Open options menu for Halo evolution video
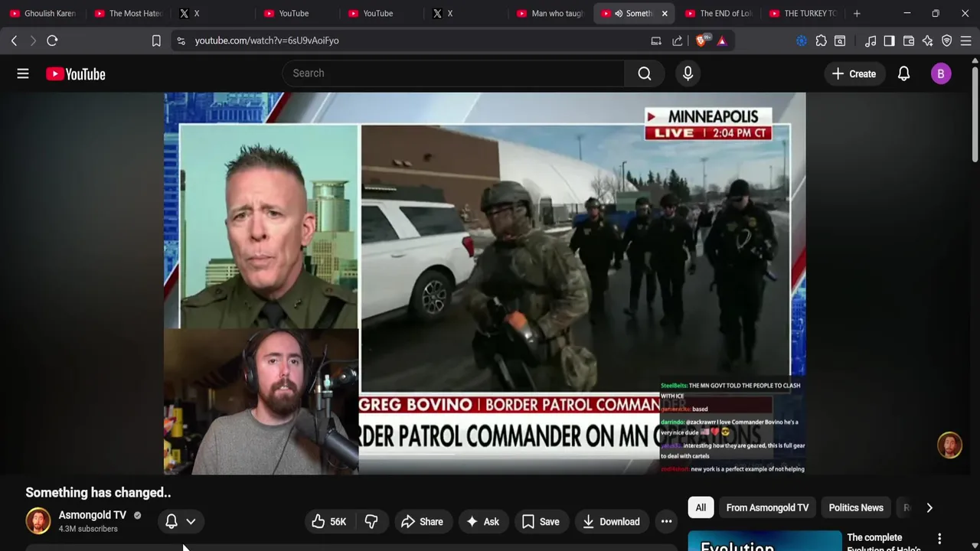The width and height of the screenshot is (980, 551). coord(939,539)
